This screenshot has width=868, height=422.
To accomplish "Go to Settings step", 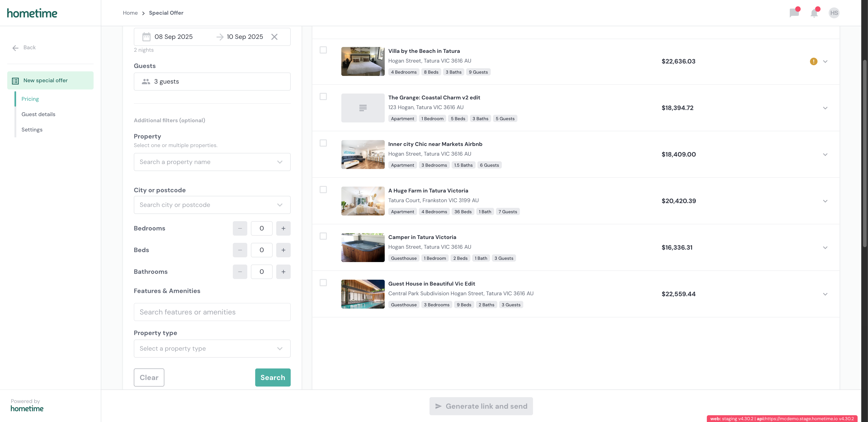I will click(x=32, y=130).
